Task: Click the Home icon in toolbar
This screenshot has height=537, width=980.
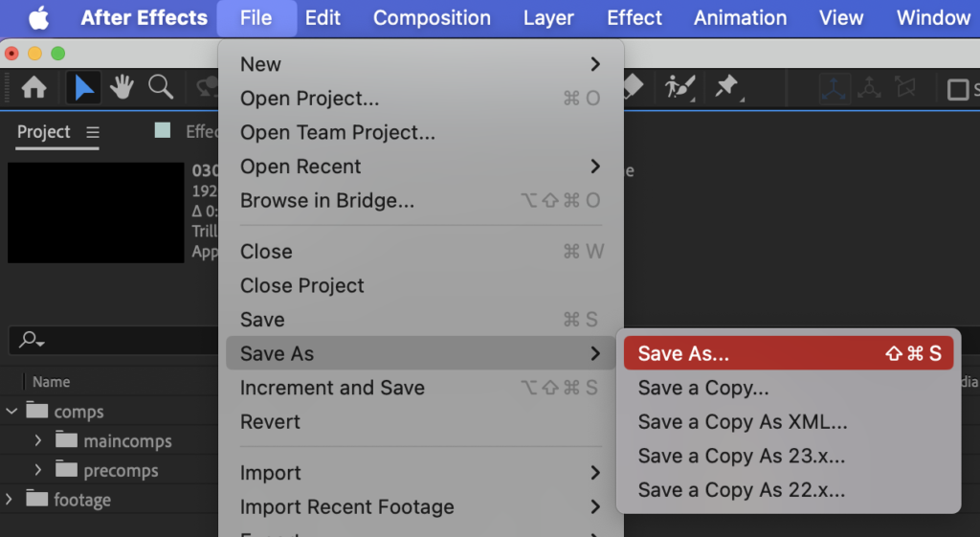Action: coord(33,88)
